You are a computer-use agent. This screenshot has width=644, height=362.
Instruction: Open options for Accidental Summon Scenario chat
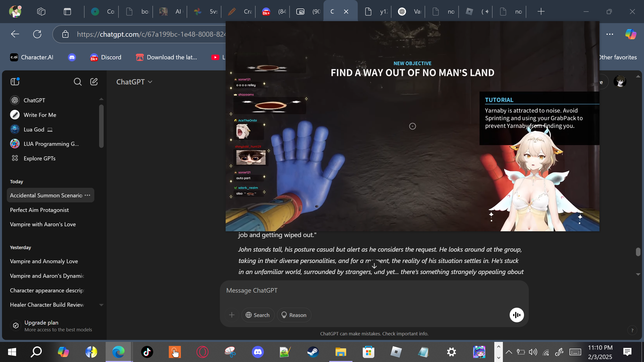click(87, 195)
